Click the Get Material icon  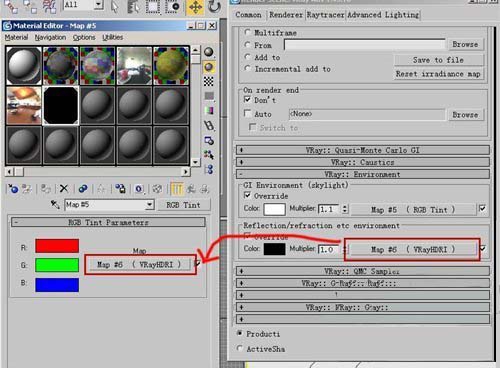[x=13, y=189]
